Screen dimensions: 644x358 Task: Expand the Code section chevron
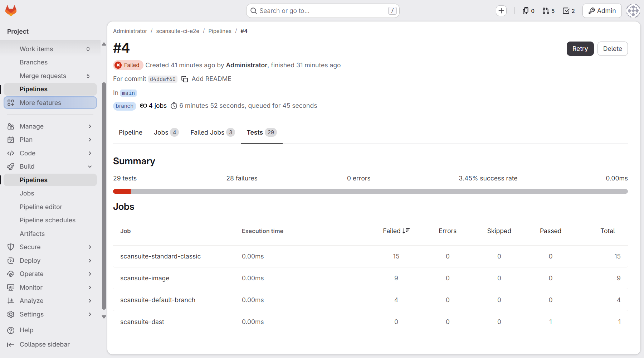pos(90,153)
